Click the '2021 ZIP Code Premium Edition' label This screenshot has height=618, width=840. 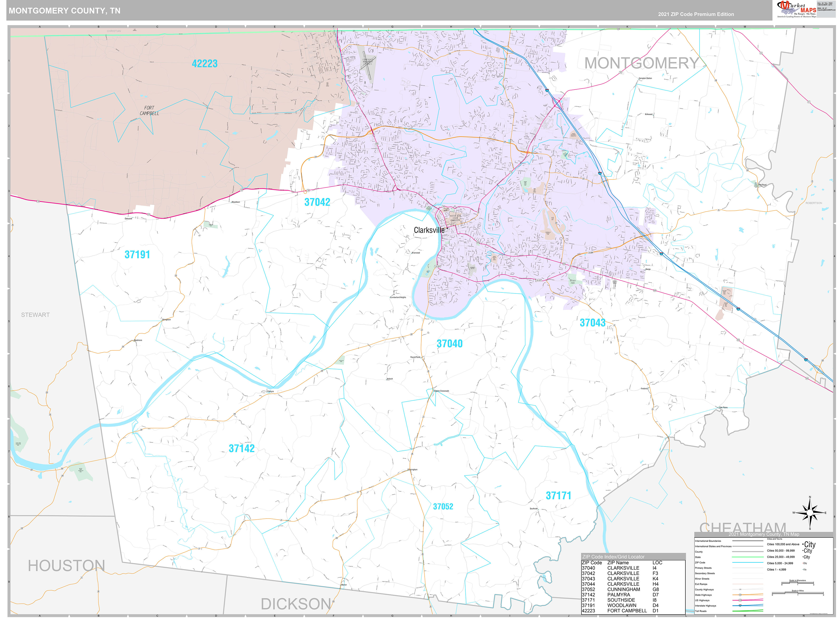point(696,14)
